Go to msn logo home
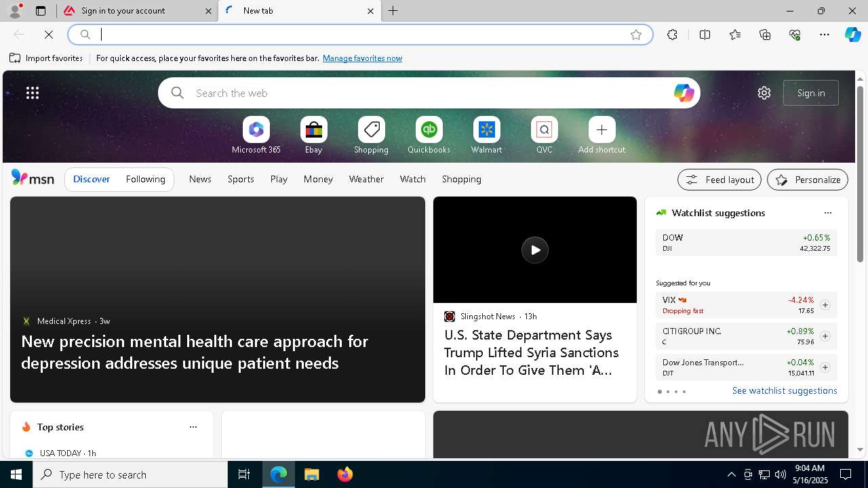 pos(33,178)
